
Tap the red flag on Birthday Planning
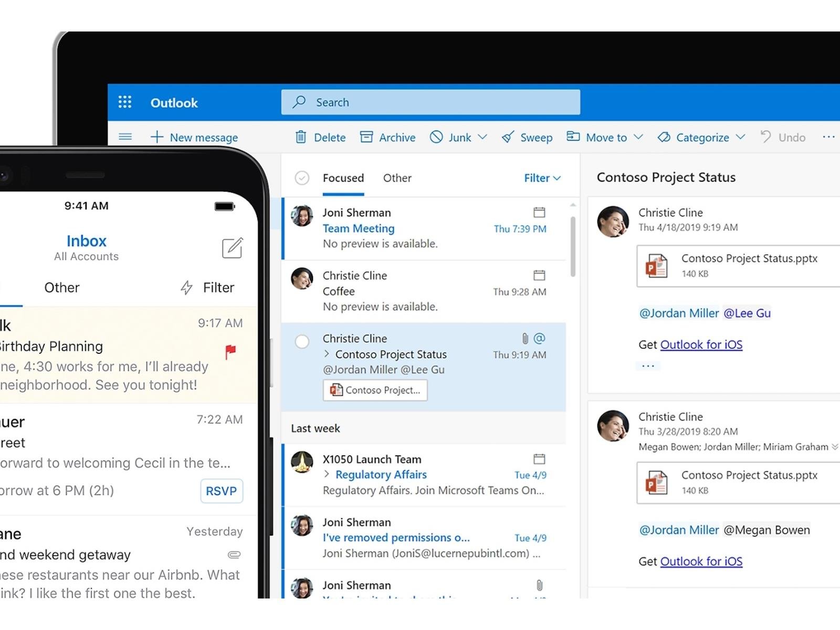(230, 352)
